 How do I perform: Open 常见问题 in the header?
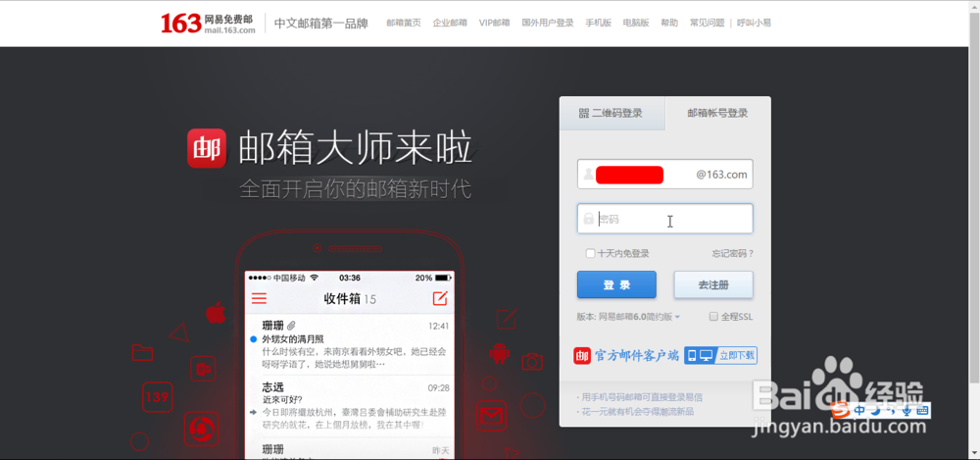[707, 23]
